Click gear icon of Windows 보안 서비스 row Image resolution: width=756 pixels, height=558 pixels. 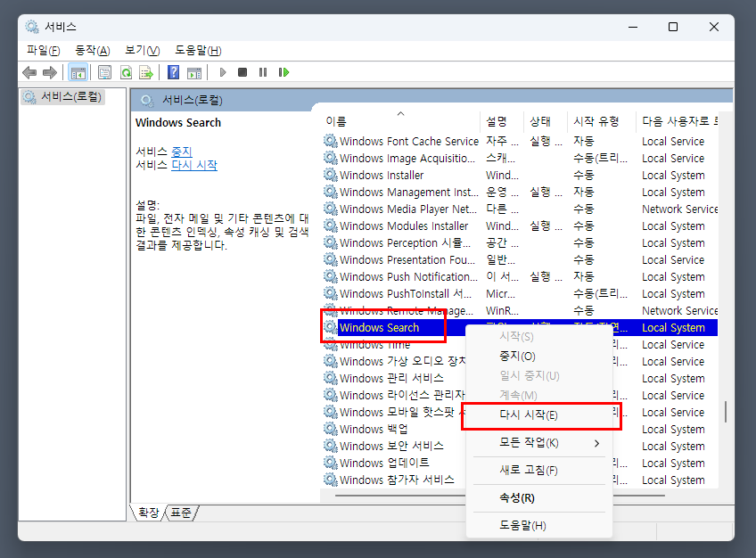point(330,446)
